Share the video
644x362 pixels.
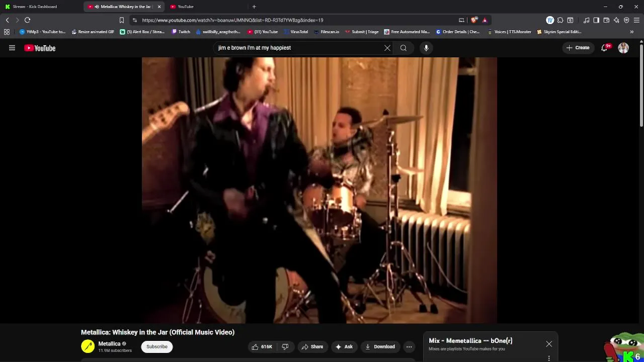coord(312,346)
